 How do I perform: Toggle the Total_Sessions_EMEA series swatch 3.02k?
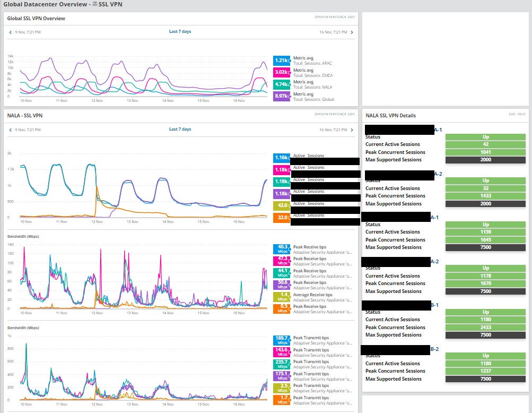(282, 72)
